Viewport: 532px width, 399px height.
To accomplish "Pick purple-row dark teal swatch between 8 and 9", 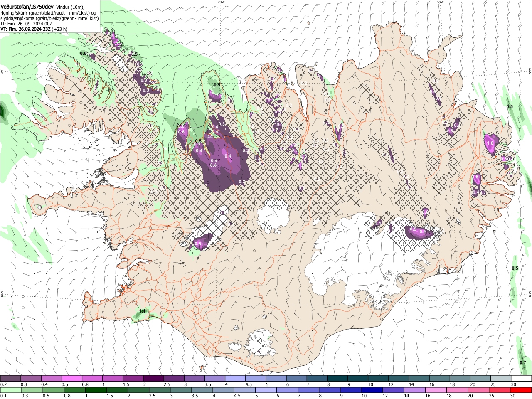I will pos(337,379).
